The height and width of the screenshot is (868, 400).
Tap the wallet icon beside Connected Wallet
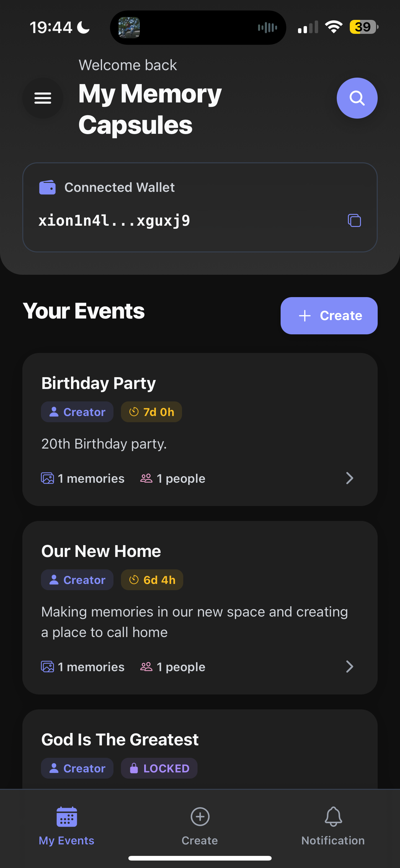pos(47,187)
